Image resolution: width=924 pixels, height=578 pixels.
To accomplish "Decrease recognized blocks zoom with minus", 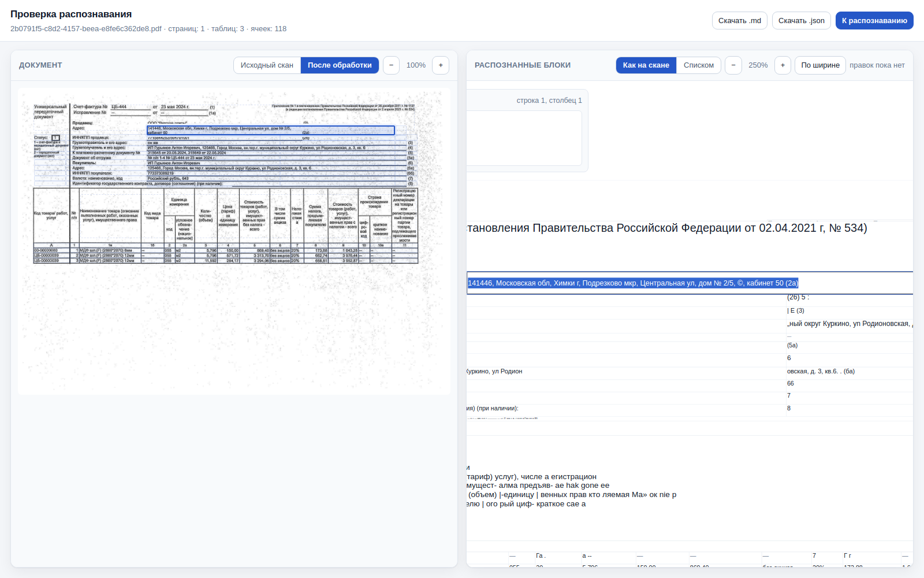I will 733,65.
